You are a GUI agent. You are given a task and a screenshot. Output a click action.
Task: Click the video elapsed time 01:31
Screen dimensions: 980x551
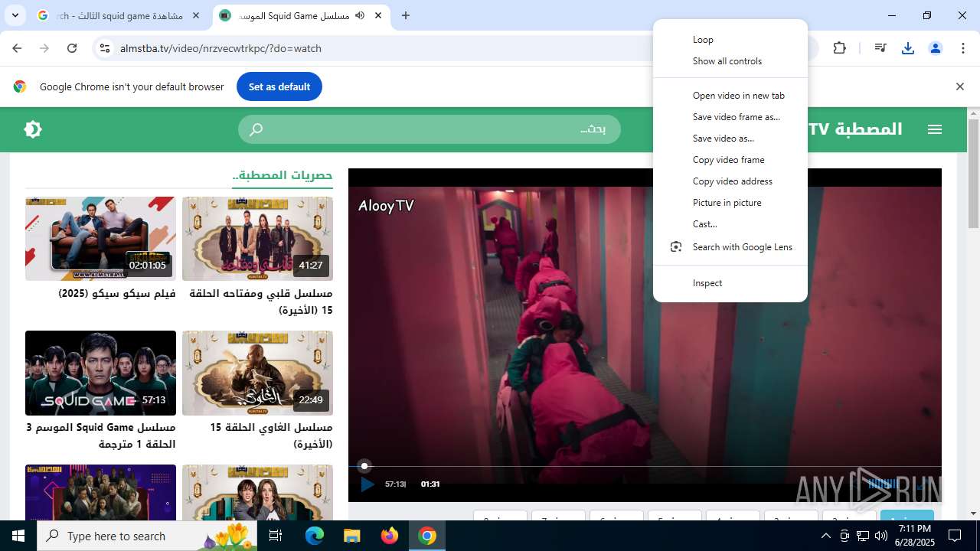(430, 484)
